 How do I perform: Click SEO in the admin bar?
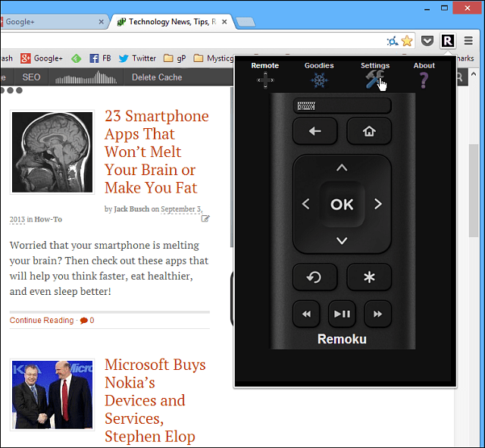31,77
